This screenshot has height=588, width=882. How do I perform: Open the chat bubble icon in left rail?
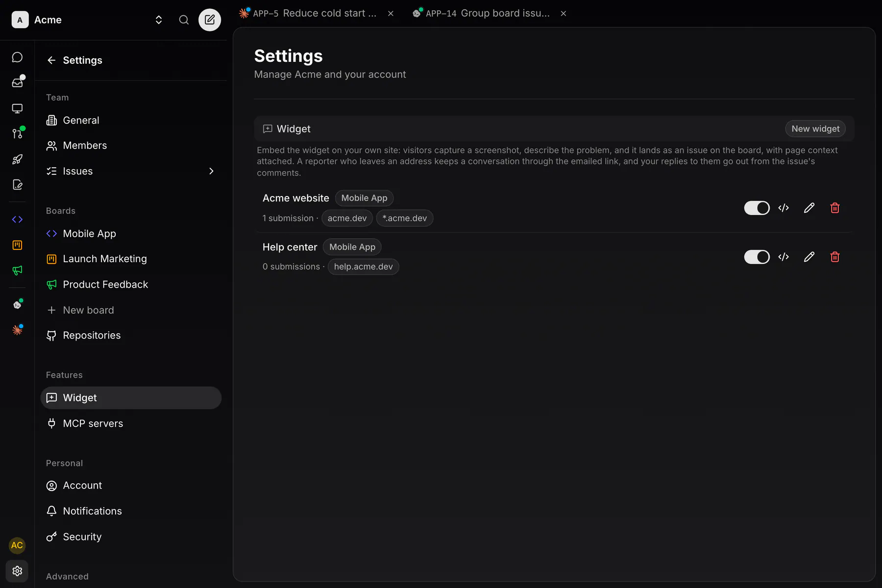(x=17, y=57)
